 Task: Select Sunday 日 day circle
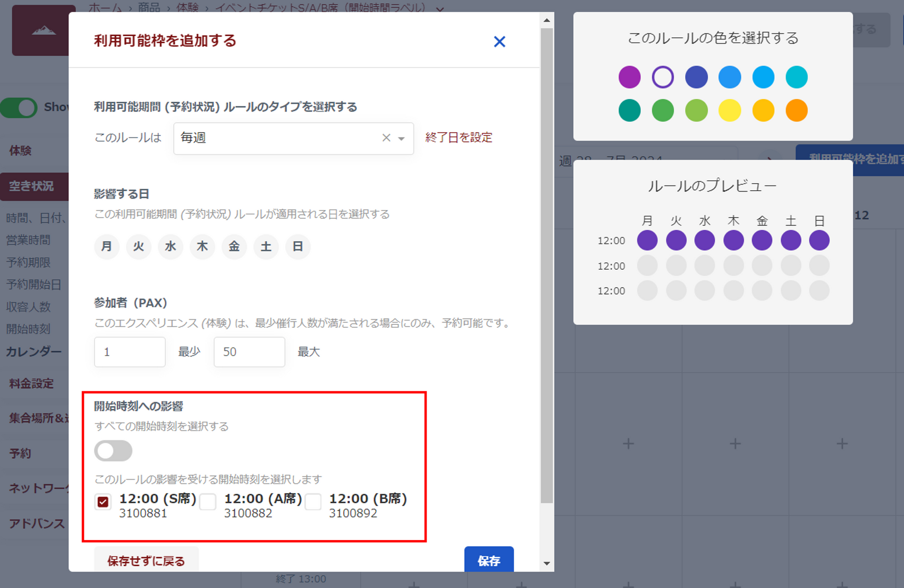click(298, 246)
